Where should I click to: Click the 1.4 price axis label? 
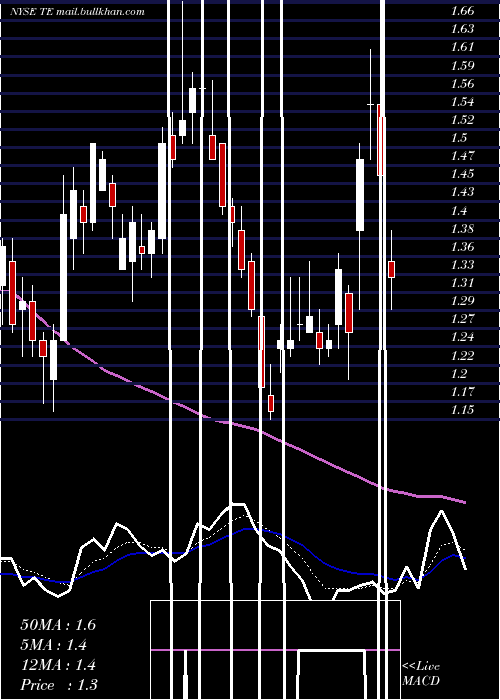point(459,210)
